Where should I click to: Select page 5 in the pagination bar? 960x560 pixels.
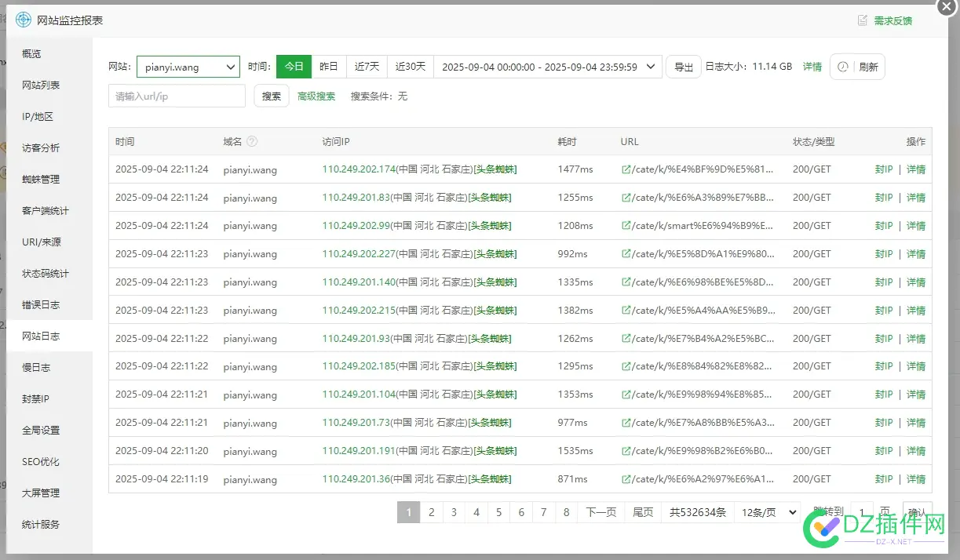click(498, 512)
